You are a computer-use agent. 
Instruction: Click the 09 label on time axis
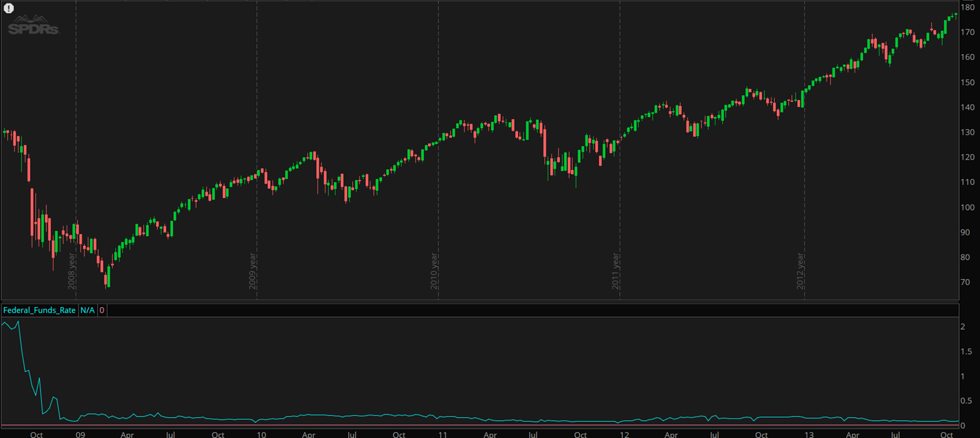click(x=80, y=434)
